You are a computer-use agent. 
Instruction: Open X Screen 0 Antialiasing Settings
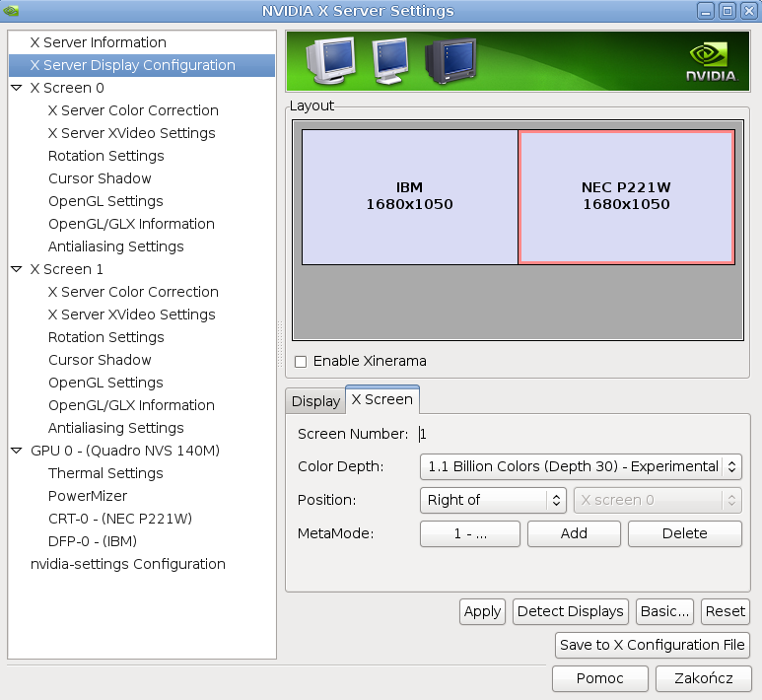[115, 246]
